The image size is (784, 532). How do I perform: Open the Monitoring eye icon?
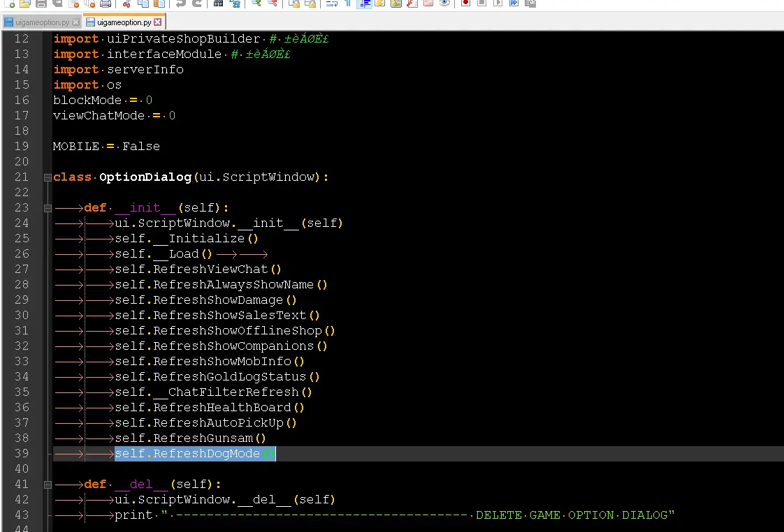coord(444,3)
